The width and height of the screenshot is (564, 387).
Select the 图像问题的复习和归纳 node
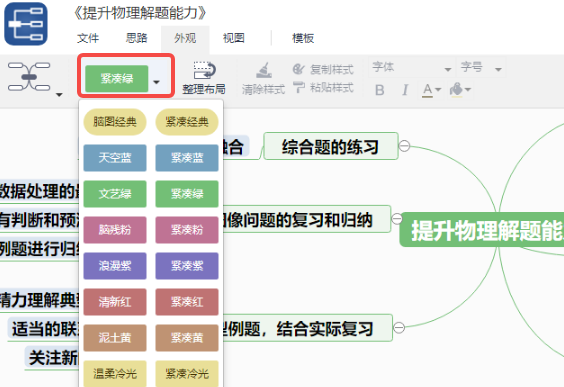pos(307,219)
